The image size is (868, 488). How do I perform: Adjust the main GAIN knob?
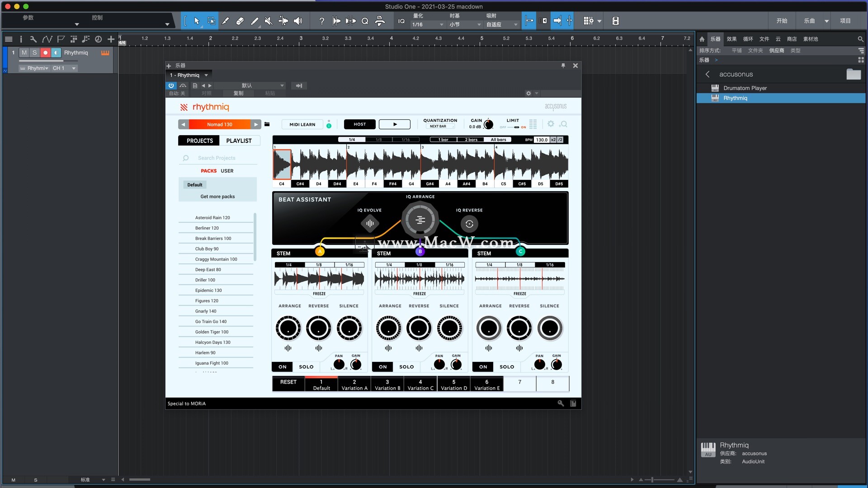[488, 124]
